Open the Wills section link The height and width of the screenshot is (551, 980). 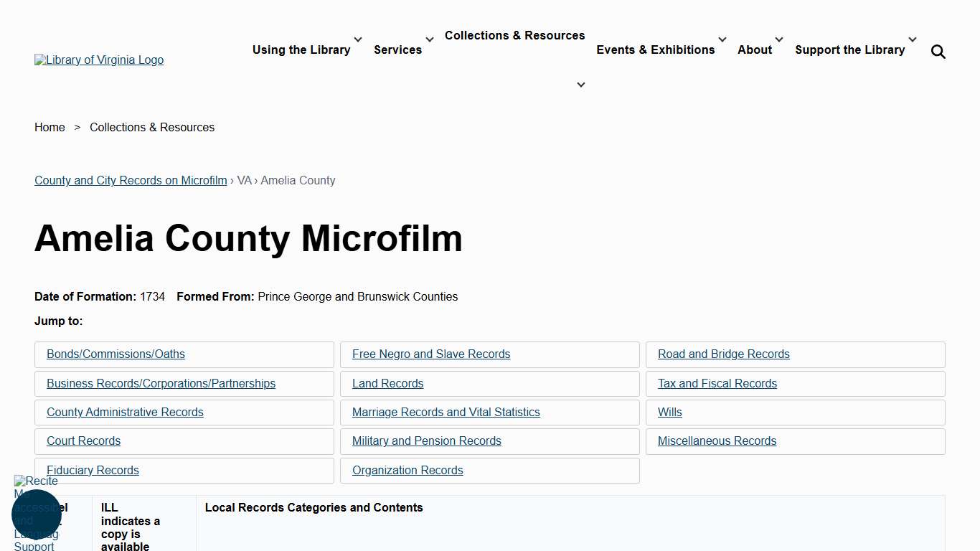click(669, 412)
